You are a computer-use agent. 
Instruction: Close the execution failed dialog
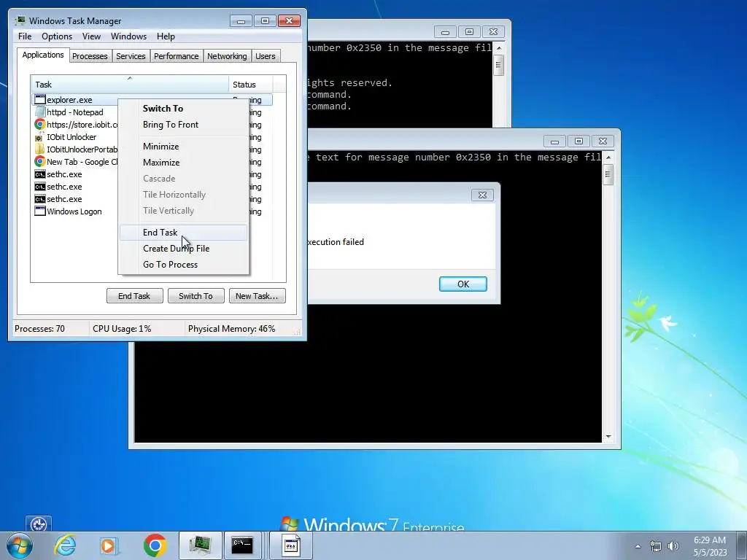tap(482, 195)
